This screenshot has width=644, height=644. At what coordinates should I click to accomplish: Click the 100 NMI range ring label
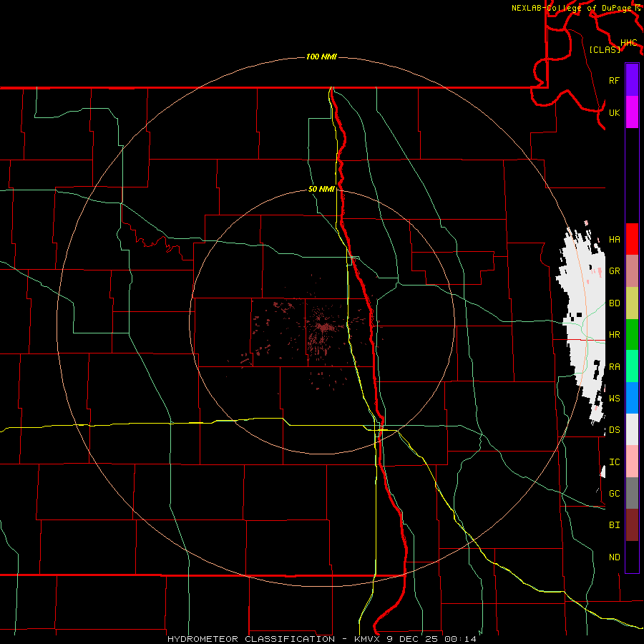tap(321, 57)
